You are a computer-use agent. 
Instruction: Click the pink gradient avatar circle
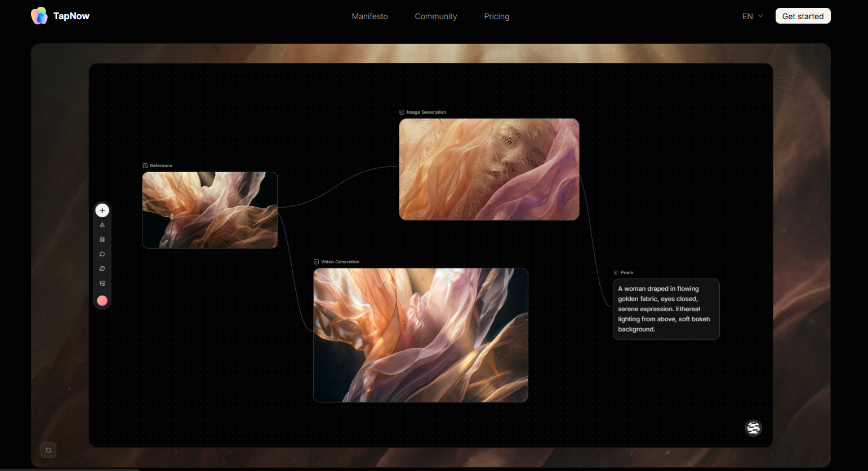pyautogui.click(x=102, y=300)
